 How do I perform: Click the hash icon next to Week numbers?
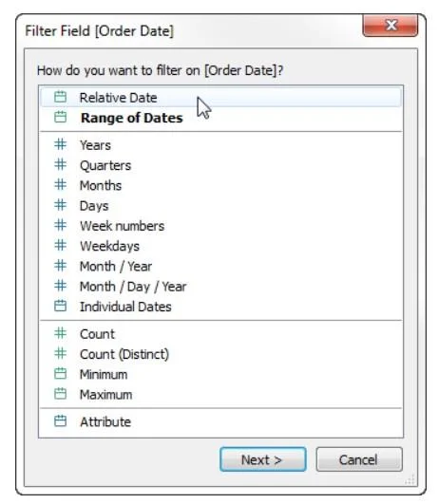(61, 225)
